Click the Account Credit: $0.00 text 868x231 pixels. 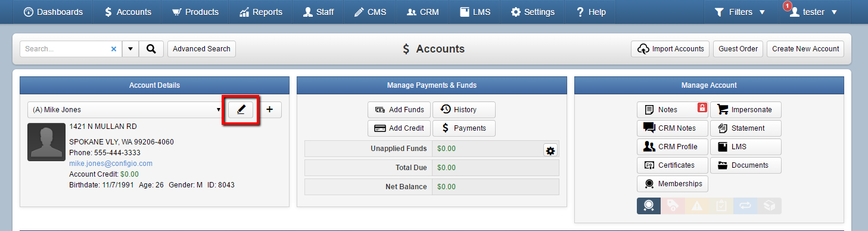(104, 174)
